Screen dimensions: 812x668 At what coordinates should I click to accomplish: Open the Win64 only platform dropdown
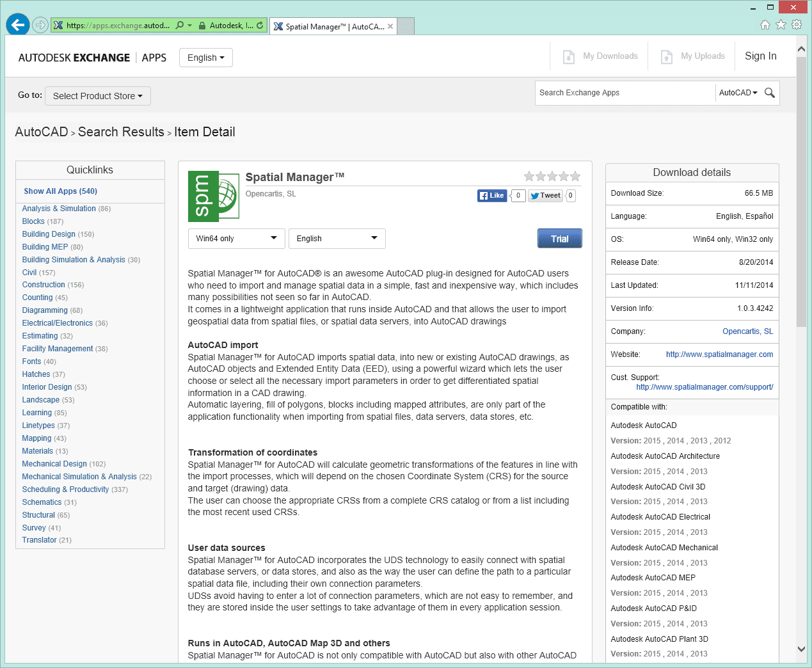coord(236,238)
